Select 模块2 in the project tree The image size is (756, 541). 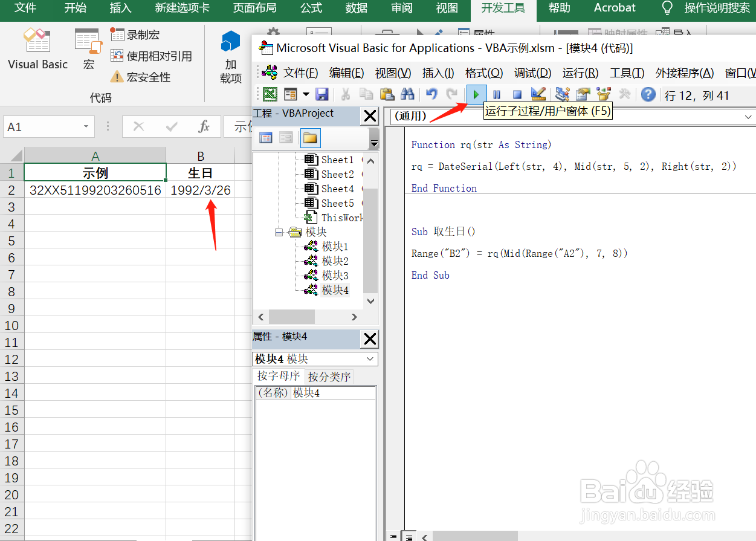point(335,261)
